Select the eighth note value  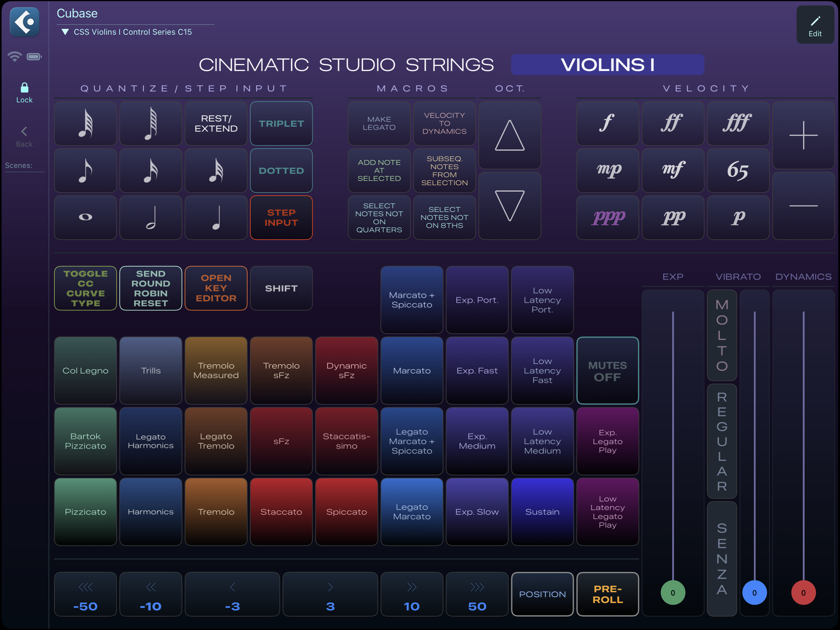[x=85, y=170]
